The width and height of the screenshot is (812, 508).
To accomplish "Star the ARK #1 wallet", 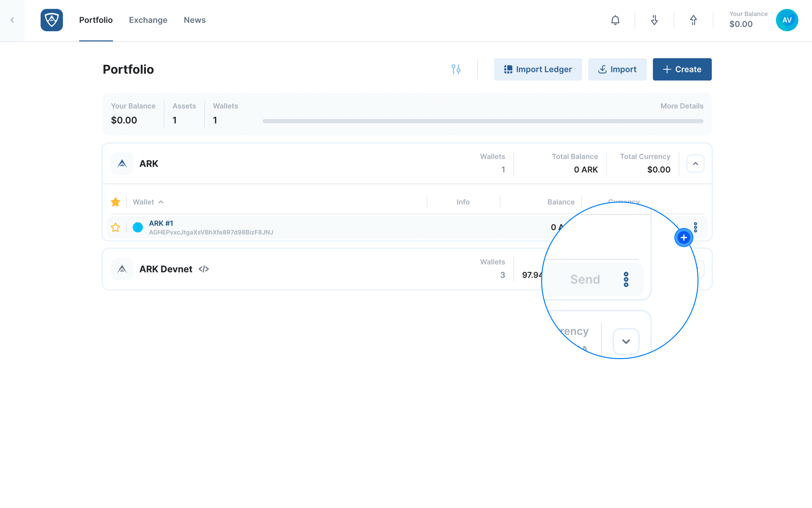I will pyautogui.click(x=115, y=227).
